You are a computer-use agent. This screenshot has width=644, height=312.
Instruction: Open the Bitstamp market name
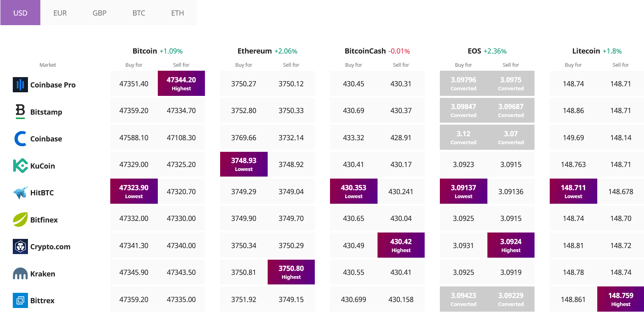46,112
